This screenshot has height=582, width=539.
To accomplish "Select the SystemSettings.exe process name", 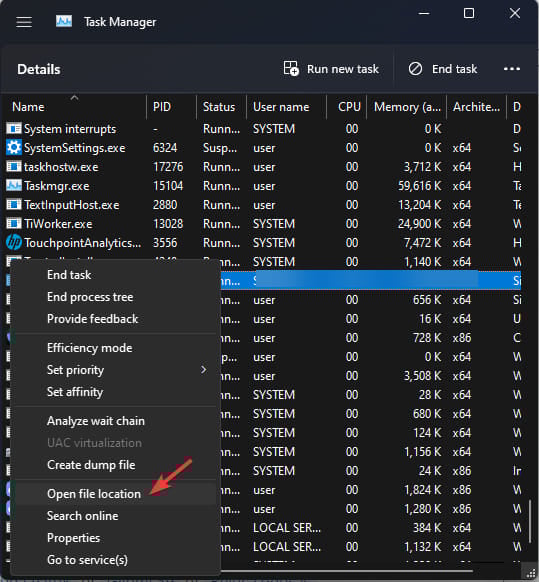I will pyautogui.click(x=75, y=148).
